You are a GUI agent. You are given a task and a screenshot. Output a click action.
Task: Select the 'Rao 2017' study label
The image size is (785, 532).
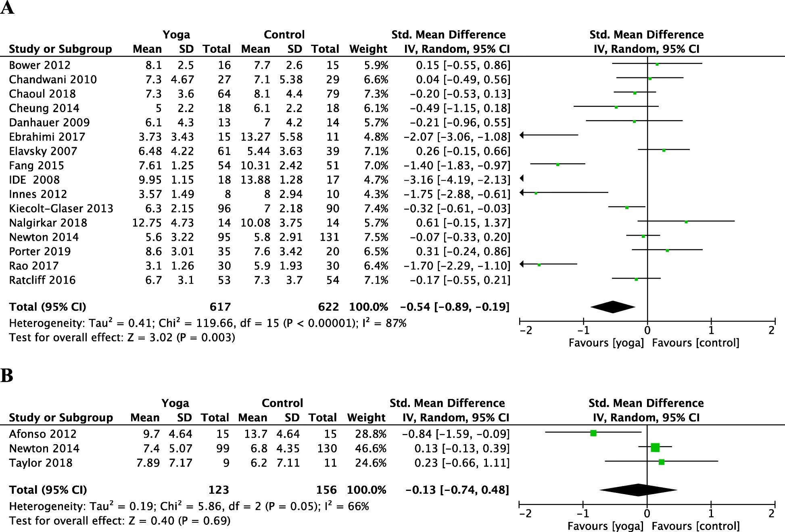coord(34,266)
